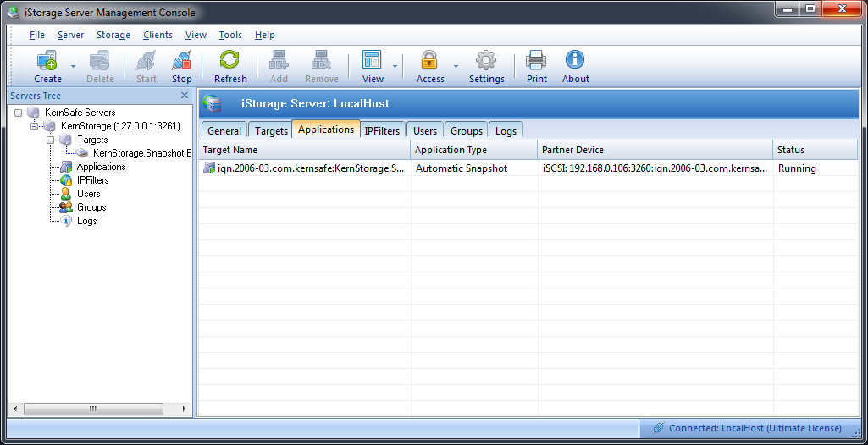Screen dimensions: 868x445
Task: Click the snapshot target disk icon in tree
Action: click(x=82, y=153)
